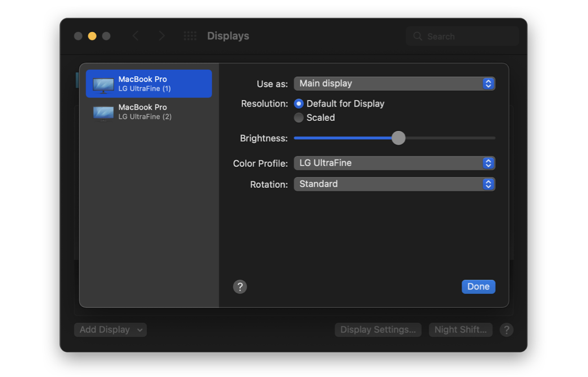Select MacBook Pro LG UltraFine (2) in sidebar
Screen dimensions: 588x377
[x=149, y=112]
